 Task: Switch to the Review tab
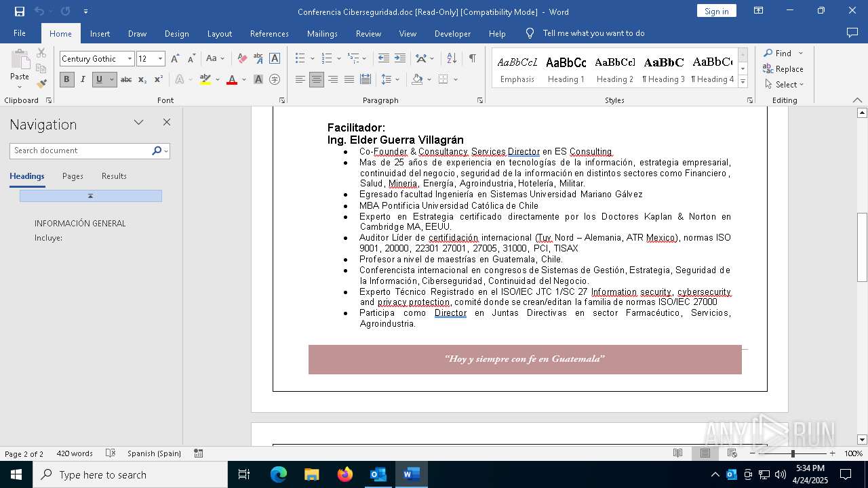pyautogui.click(x=368, y=33)
